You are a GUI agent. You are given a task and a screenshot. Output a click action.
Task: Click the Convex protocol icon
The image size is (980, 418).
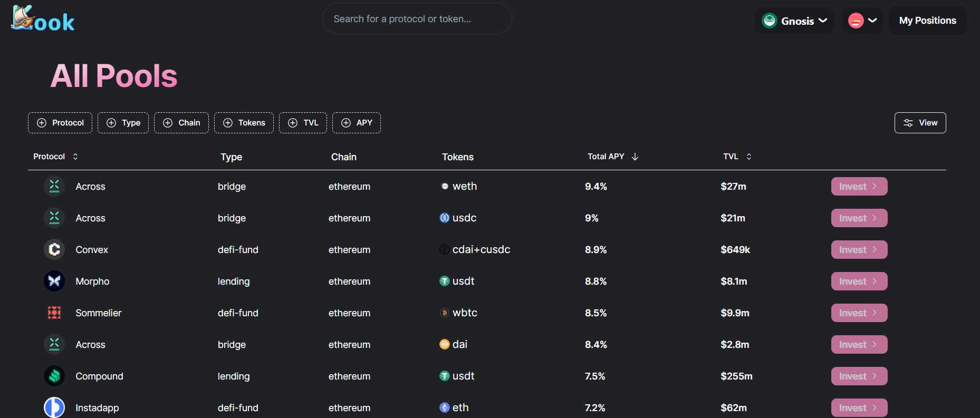(54, 249)
